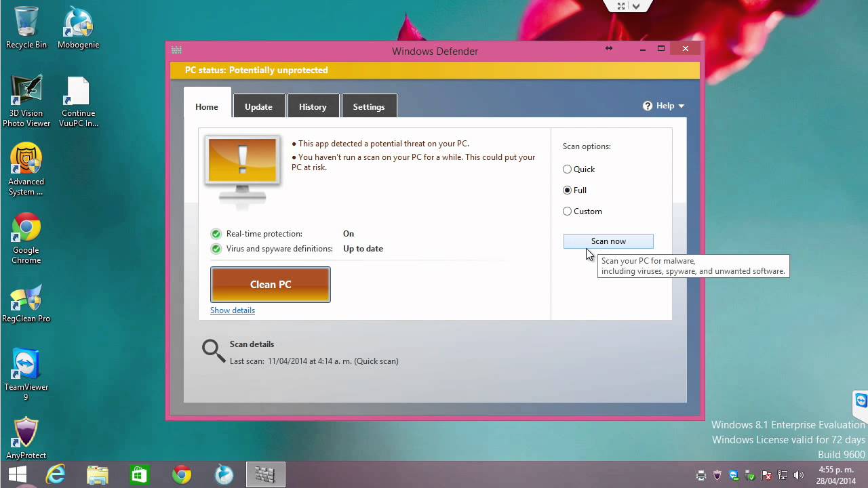868x488 pixels.
Task: Select the Windows Defender taskbar button
Action: (265, 475)
